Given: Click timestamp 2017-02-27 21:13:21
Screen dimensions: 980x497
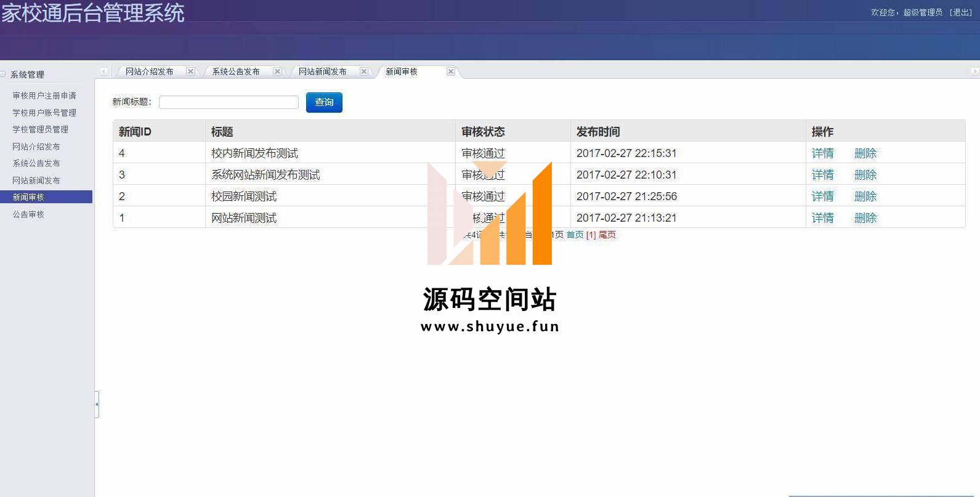Looking at the screenshot, I should [x=626, y=218].
